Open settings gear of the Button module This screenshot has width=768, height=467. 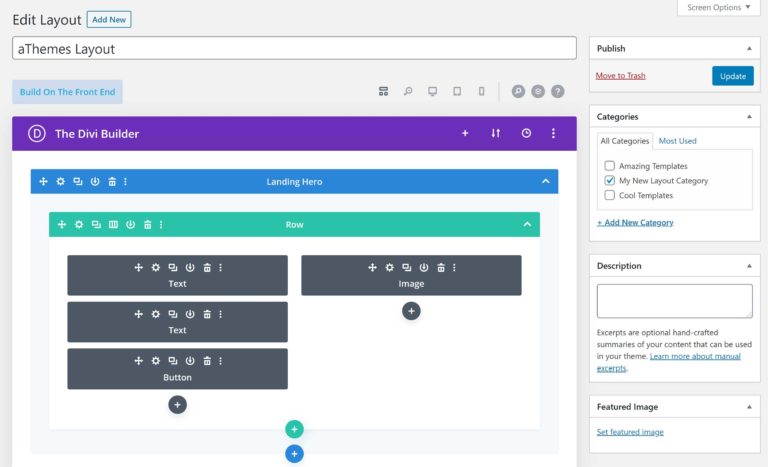click(x=156, y=361)
